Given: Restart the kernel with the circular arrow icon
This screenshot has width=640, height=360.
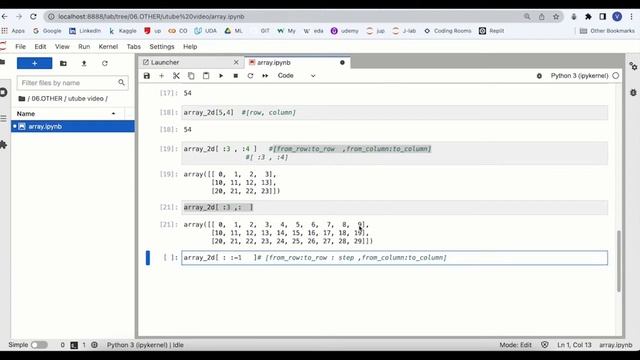Looking at the screenshot, I should coord(250,76).
